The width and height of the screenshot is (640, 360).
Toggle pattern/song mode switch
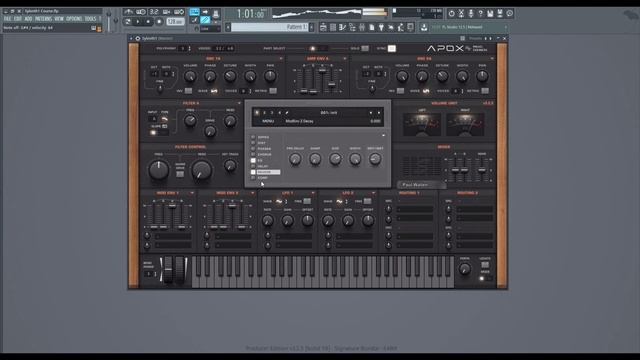click(128, 22)
